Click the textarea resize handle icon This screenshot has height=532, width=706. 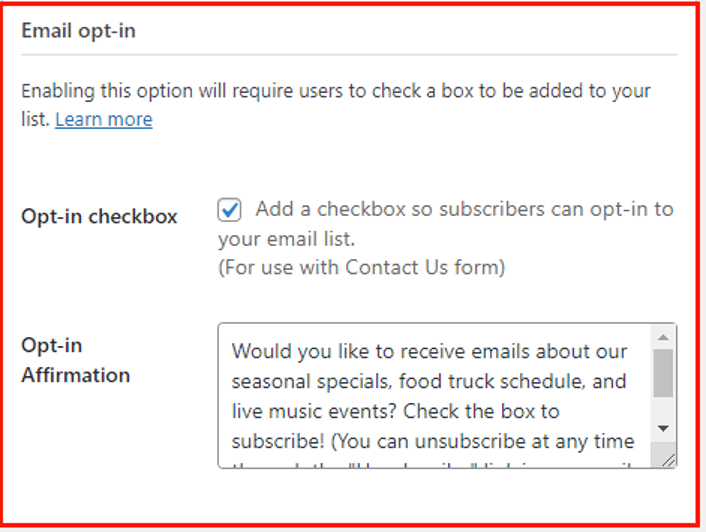(668, 459)
